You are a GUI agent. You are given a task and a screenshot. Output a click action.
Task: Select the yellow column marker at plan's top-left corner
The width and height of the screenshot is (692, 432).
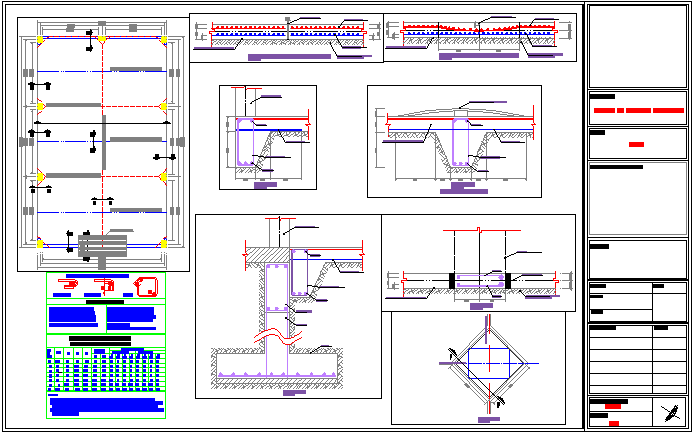tap(40, 40)
